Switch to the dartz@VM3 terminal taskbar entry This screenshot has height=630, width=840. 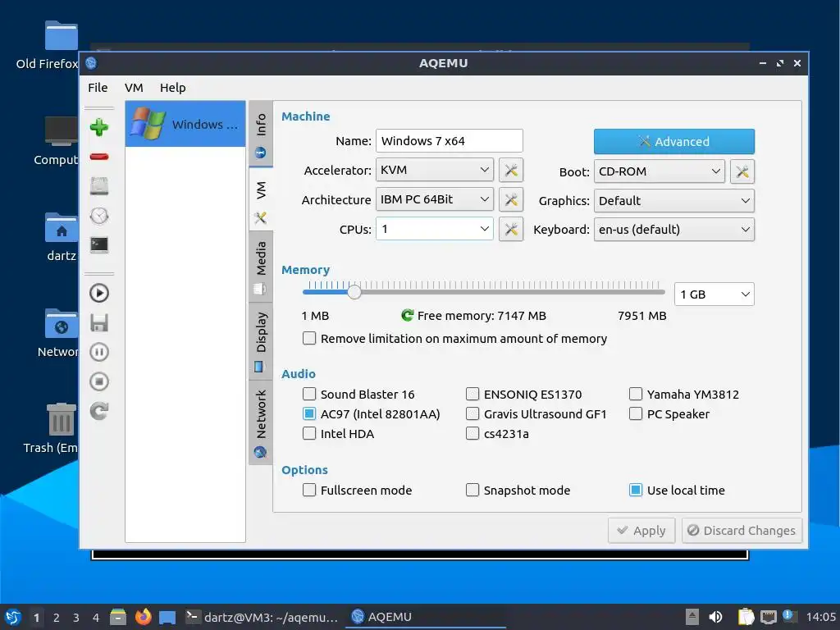(262, 617)
